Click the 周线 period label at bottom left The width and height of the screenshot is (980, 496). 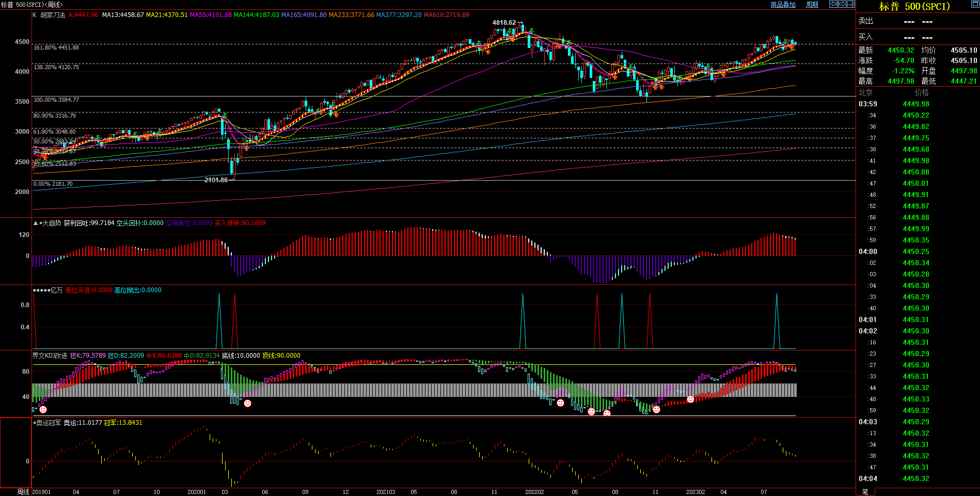23,492
